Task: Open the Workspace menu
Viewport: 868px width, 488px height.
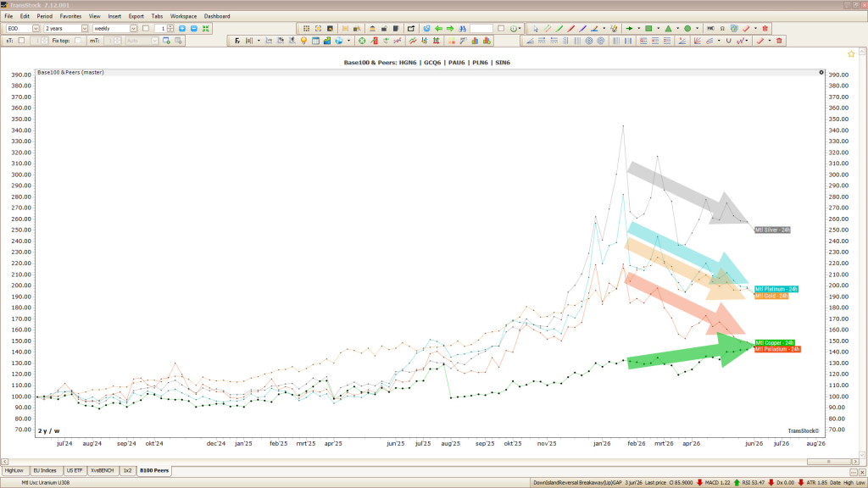Action: (x=183, y=16)
